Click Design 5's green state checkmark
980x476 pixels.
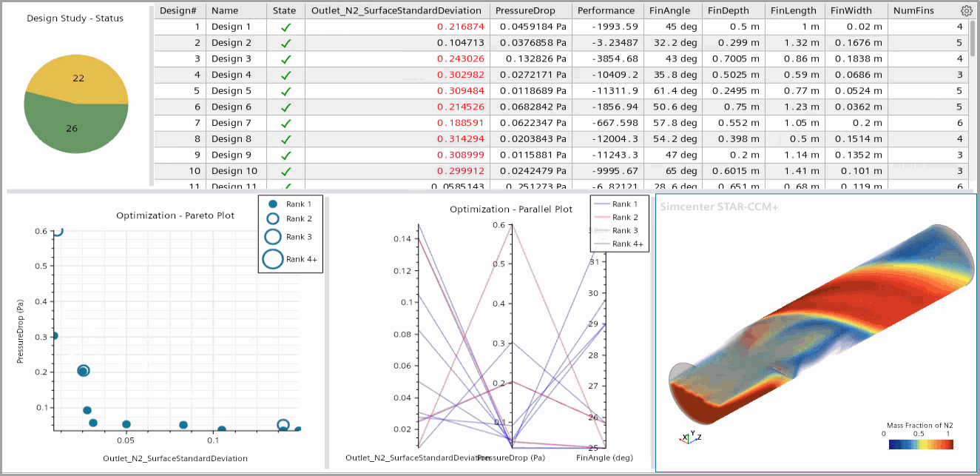point(286,91)
